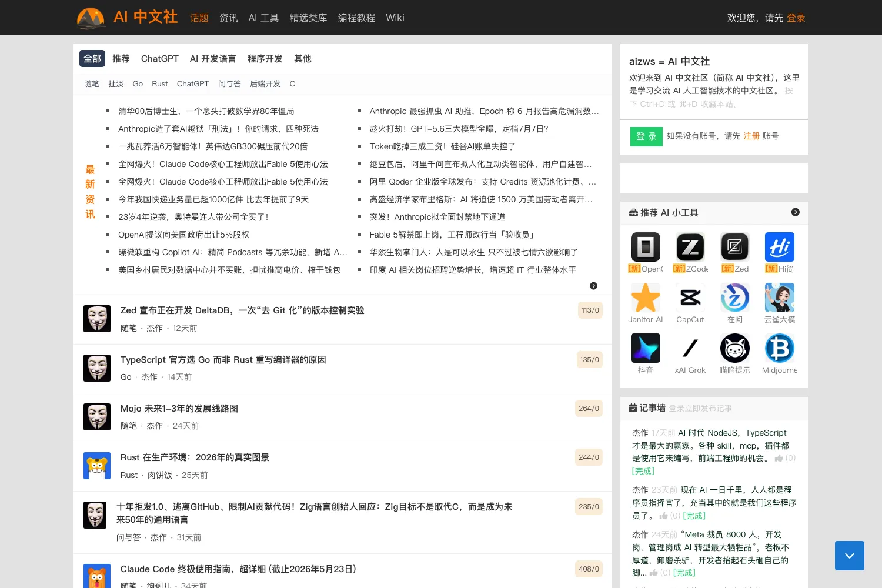Open the Midjourney tool icon
The height and width of the screenshot is (588, 882).
point(780,348)
